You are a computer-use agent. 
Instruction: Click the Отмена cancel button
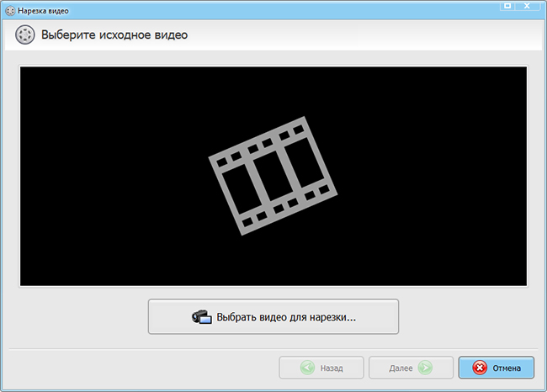click(x=496, y=368)
